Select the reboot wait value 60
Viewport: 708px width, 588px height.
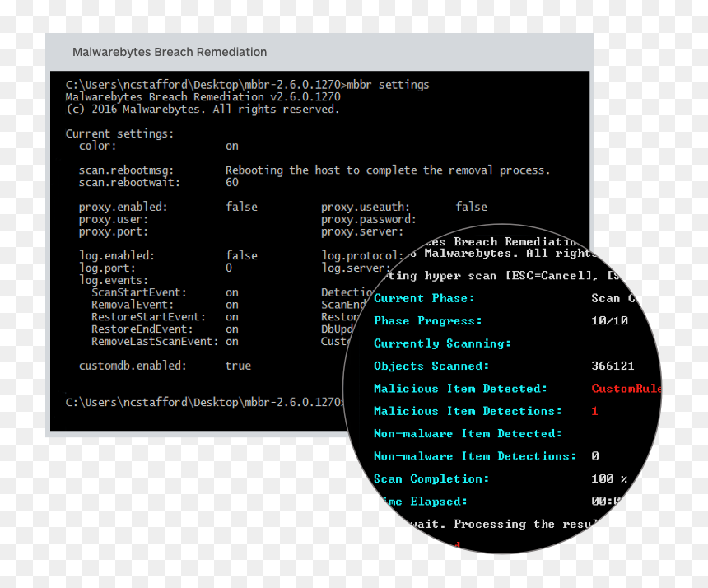point(231,183)
